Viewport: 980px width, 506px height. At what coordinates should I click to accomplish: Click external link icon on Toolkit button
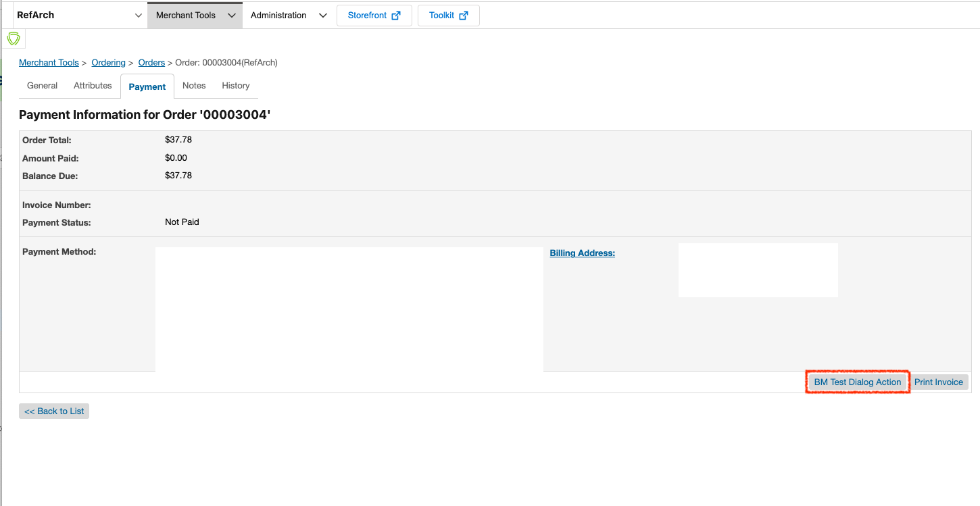pyautogui.click(x=464, y=16)
